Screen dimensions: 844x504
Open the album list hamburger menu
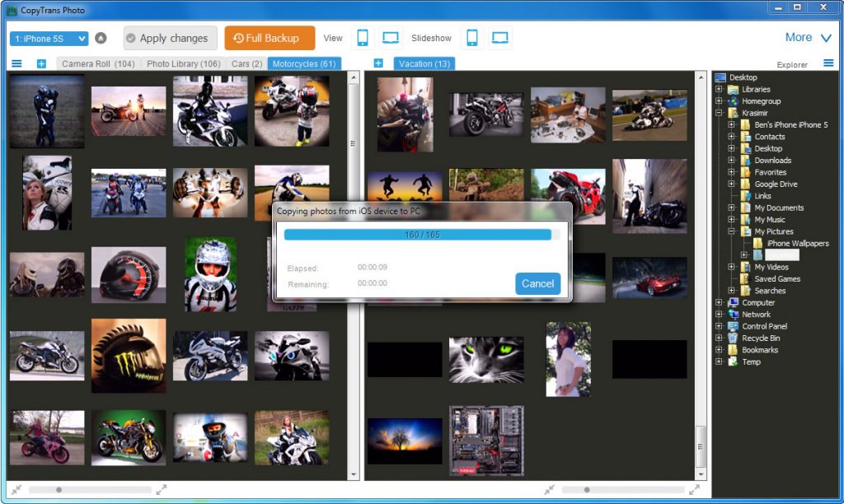[x=16, y=63]
